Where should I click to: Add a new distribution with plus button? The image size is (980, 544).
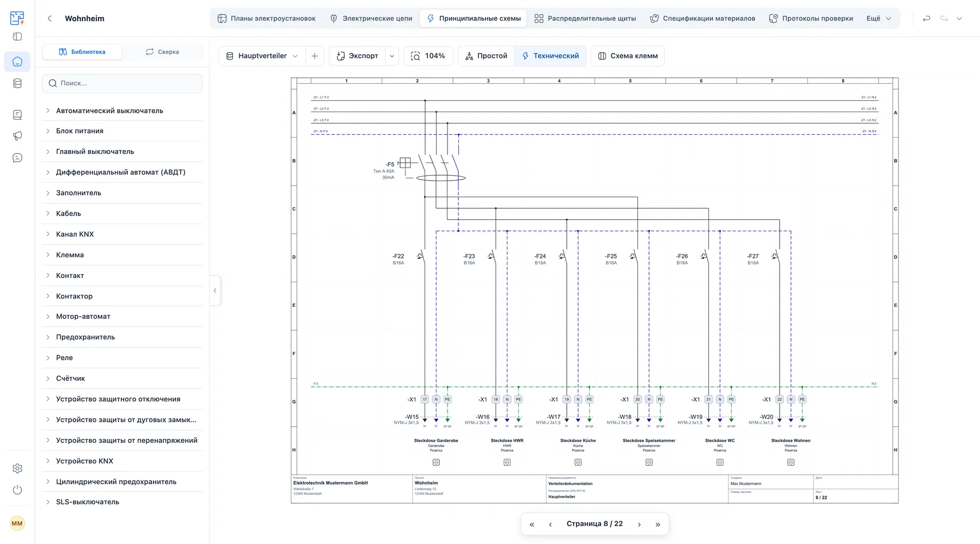pyautogui.click(x=314, y=56)
